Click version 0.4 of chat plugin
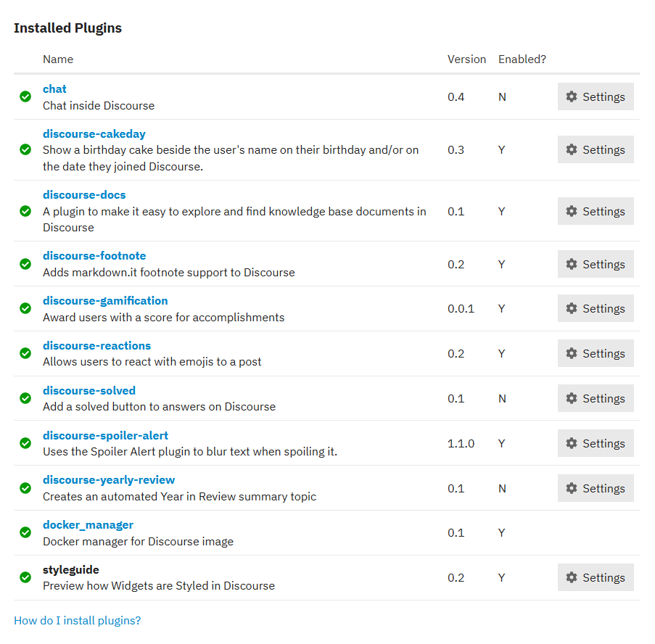The height and width of the screenshot is (644, 655). [x=456, y=97]
